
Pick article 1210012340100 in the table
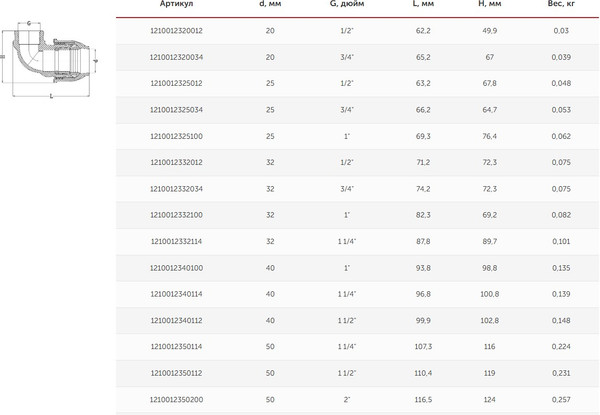(175, 267)
